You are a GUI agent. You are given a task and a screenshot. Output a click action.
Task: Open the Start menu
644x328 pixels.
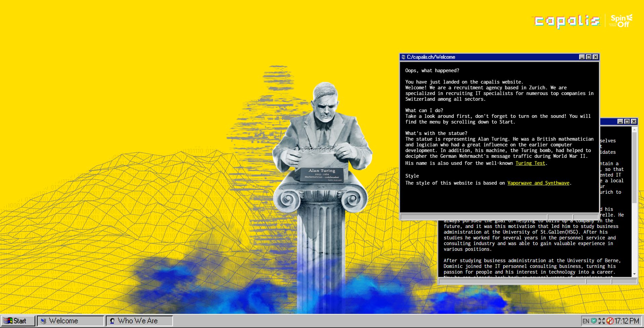click(x=18, y=321)
